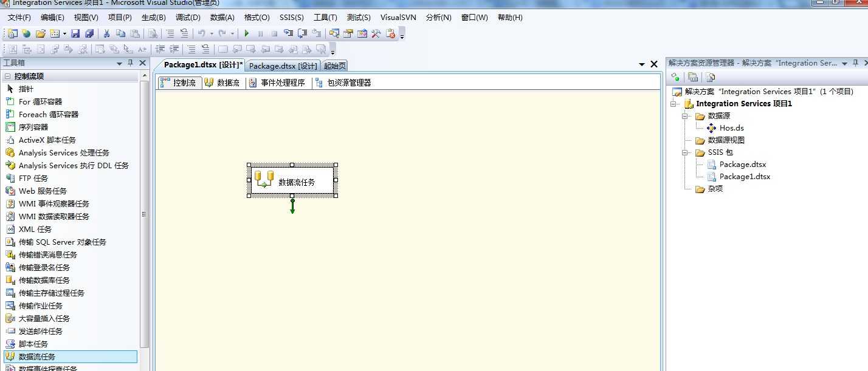This screenshot has height=371, width=868.
Task: Switch to the Package.dtsx [设计] tab
Action: (283, 66)
